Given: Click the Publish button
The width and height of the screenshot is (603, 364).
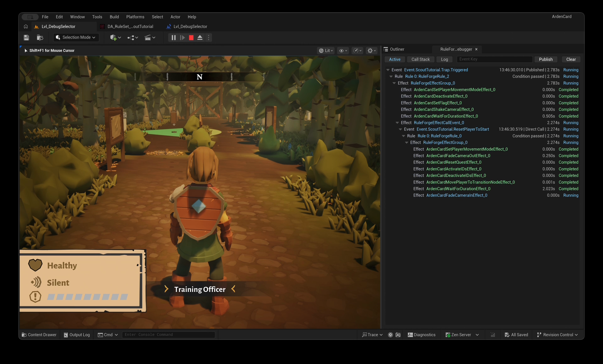Looking at the screenshot, I should 546,59.
